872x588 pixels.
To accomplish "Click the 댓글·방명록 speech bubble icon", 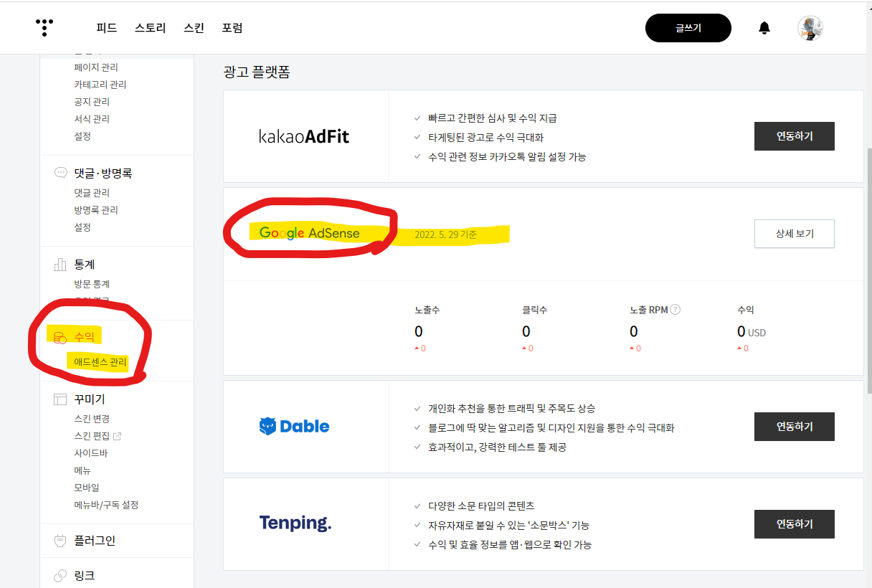I will pos(61,173).
